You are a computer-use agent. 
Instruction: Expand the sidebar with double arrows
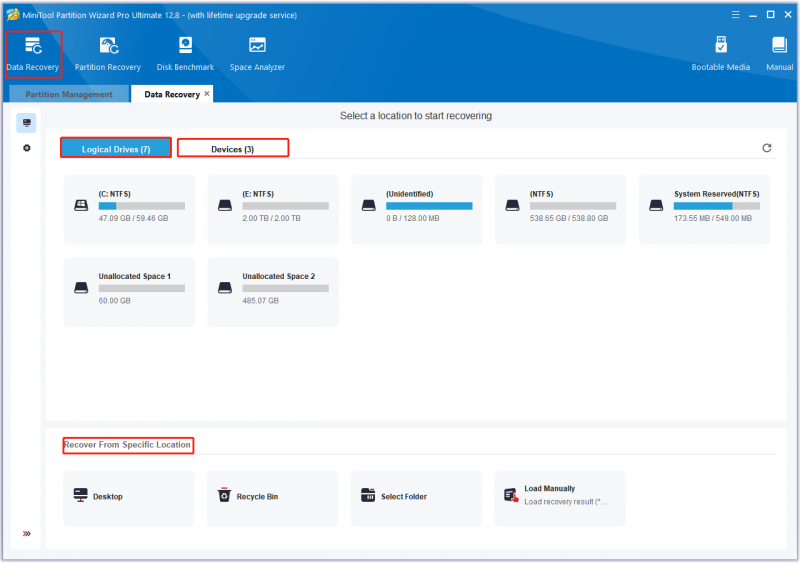tap(27, 534)
